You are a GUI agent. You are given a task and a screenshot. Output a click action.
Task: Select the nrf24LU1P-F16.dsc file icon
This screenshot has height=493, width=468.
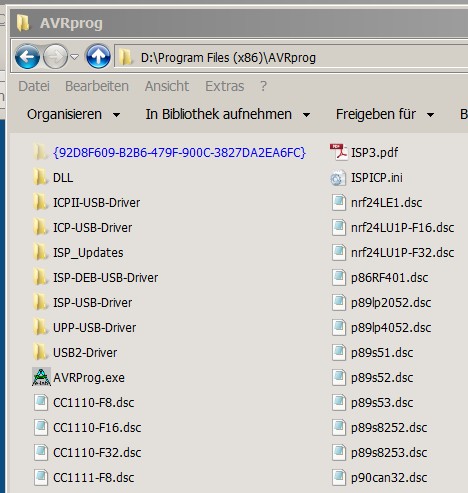pyautogui.click(x=339, y=227)
